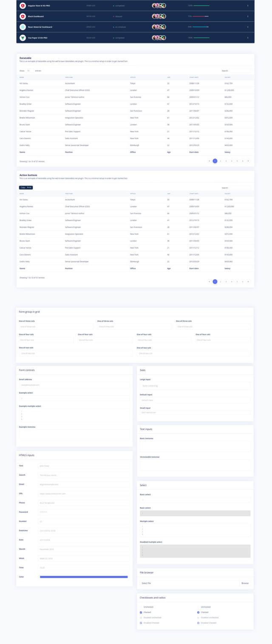Toggle the enabled Checked checkbox
The width and height of the screenshot is (272, 644).
[x=141, y=612]
